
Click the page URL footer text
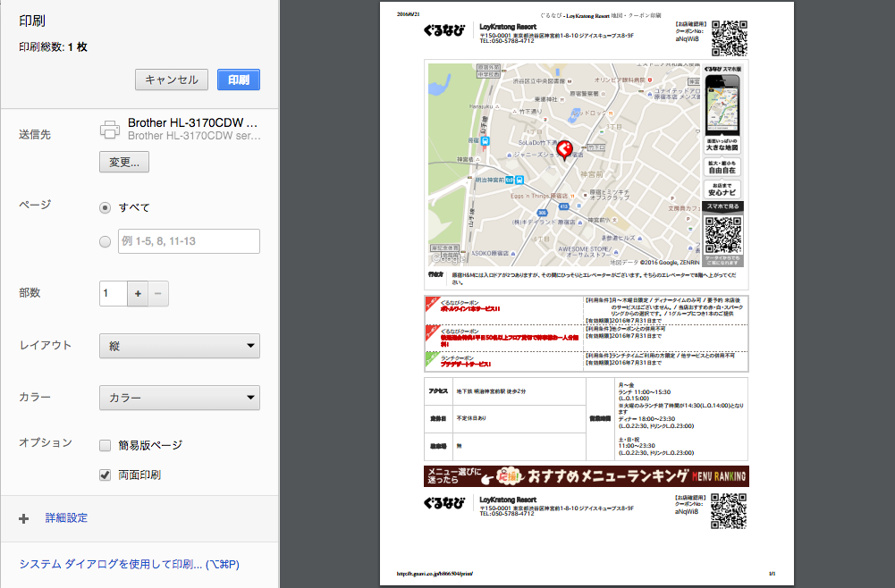pos(435,574)
